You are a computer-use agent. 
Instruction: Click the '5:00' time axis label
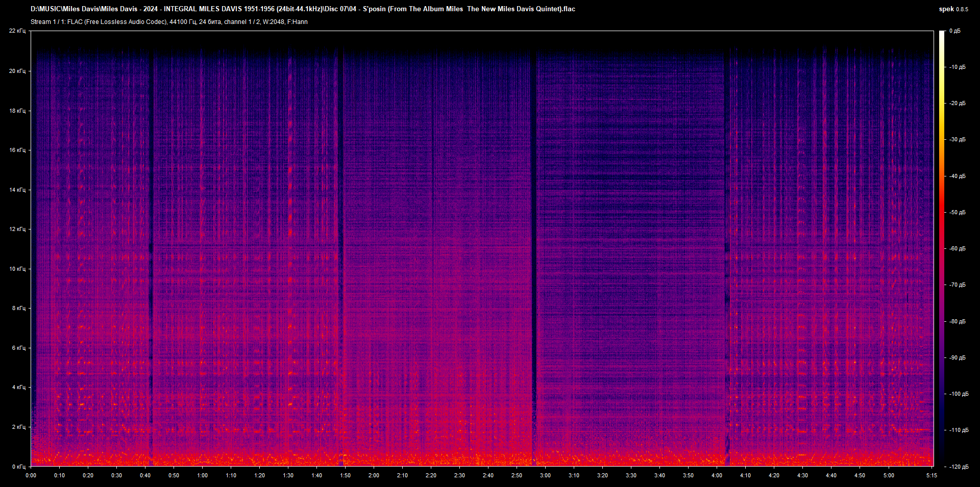pyautogui.click(x=889, y=475)
